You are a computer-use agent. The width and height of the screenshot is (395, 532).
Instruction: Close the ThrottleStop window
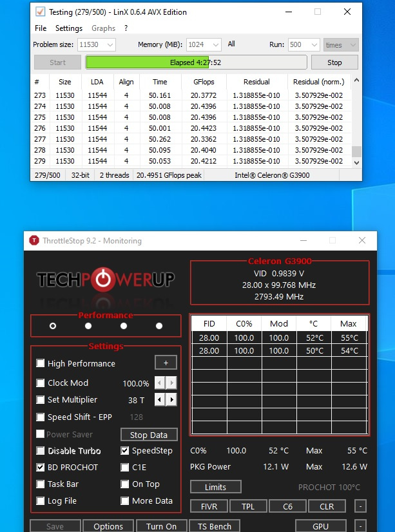click(x=362, y=240)
